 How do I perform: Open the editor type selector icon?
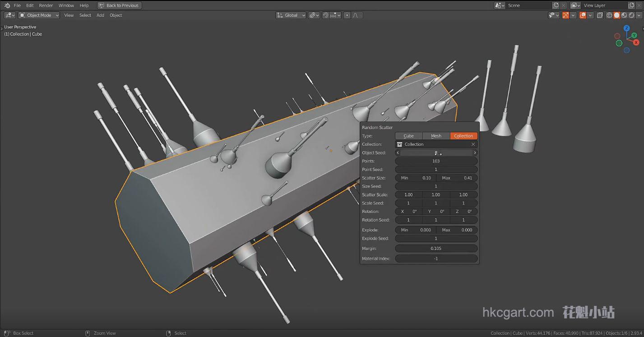tap(10, 15)
